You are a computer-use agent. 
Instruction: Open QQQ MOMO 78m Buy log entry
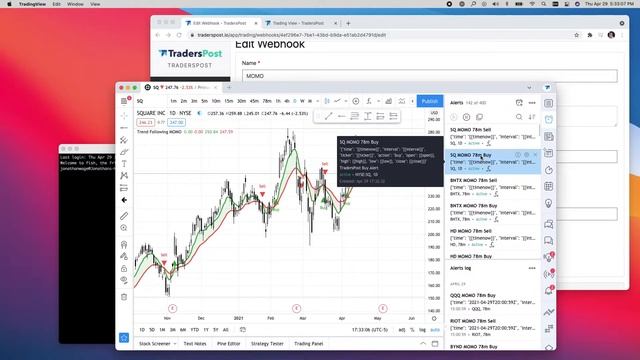pos(493,302)
